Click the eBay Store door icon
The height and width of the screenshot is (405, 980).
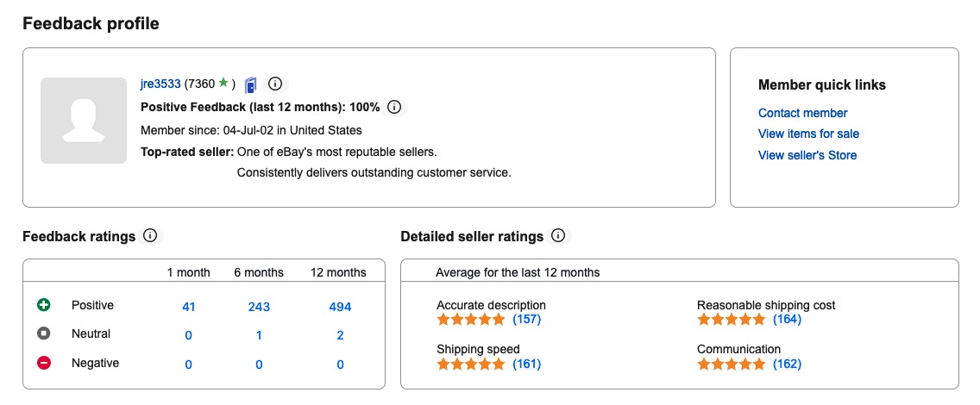250,84
